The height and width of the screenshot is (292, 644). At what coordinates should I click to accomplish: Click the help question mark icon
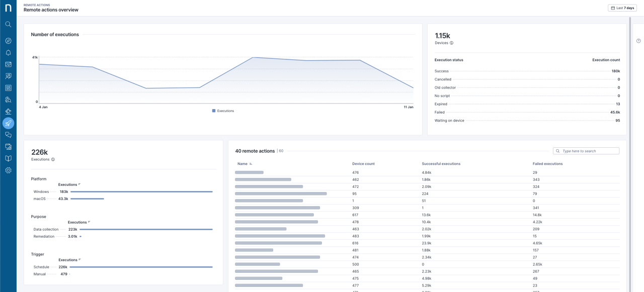click(638, 41)
